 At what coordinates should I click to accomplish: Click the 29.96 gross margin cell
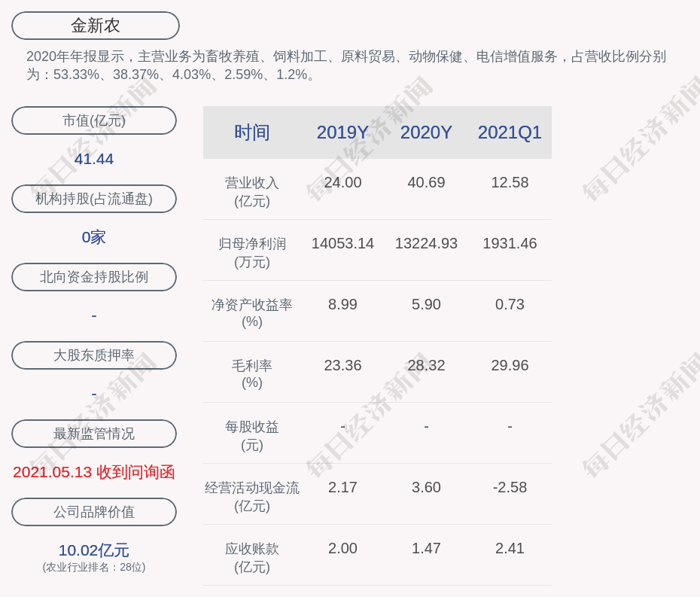tap(510, 365)
